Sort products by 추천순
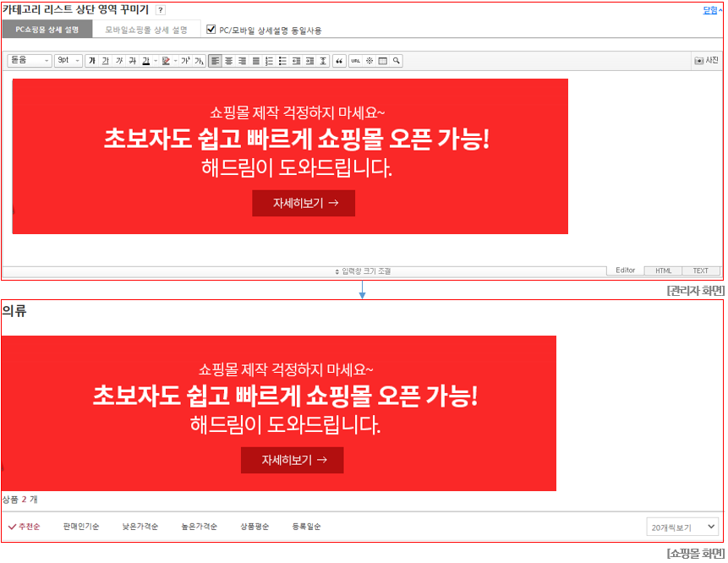 25,527
